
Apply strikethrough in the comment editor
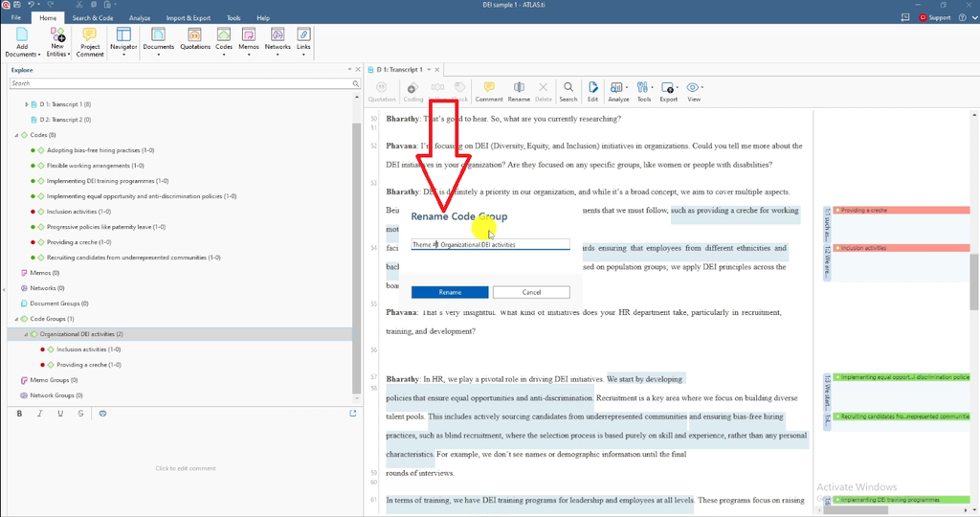(80, 414)
